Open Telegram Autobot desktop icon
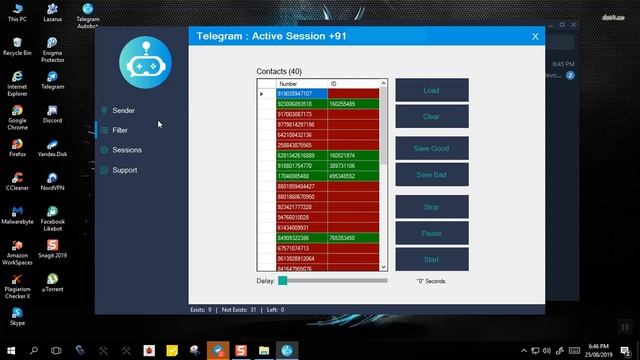 pos(88,16)
